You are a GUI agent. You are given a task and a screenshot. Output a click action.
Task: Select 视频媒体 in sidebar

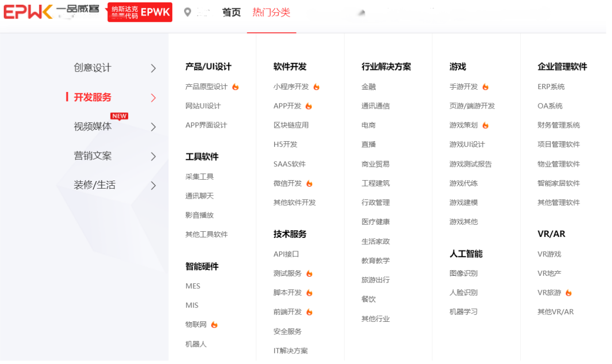click(93, 127)
